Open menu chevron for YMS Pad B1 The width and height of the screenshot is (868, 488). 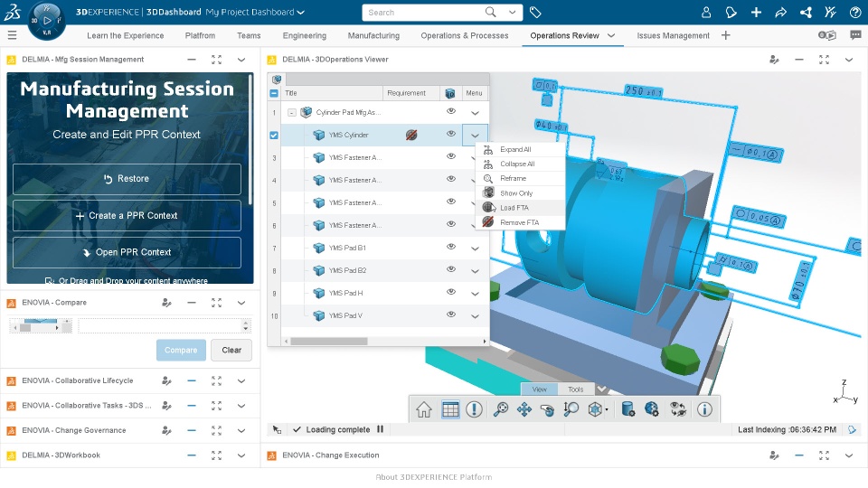click(475, 249)
